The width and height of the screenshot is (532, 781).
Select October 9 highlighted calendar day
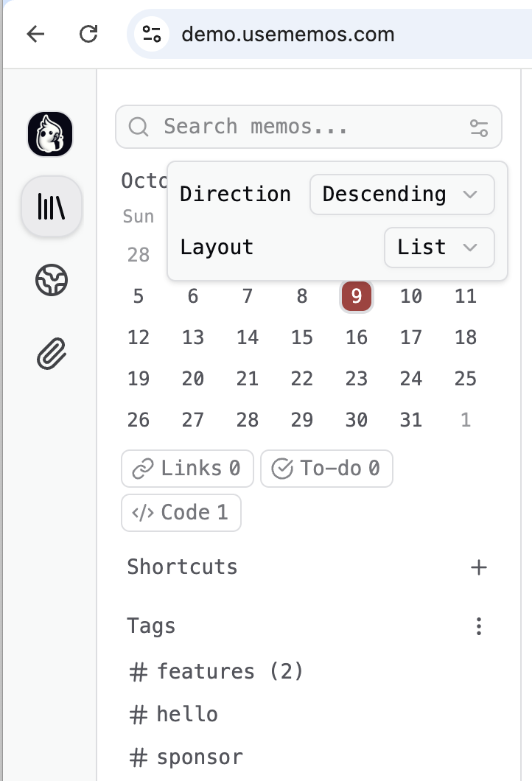[357, 297]
